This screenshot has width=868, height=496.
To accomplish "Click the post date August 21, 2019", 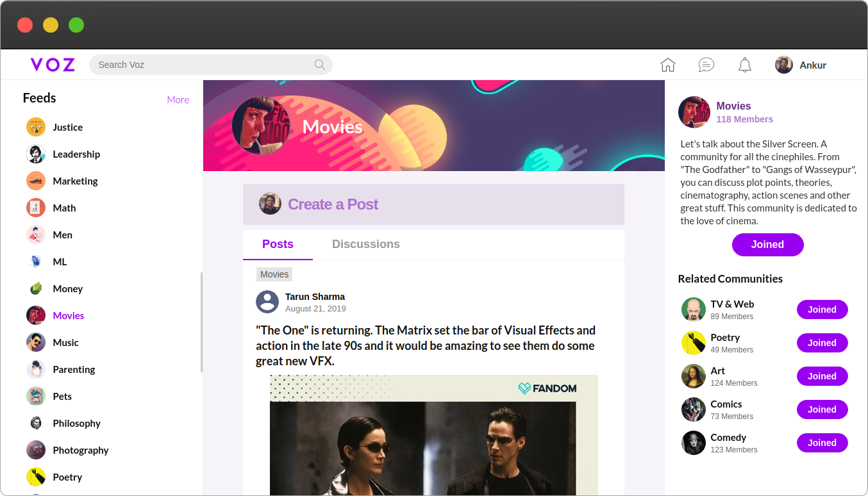I will click(315, 309).
